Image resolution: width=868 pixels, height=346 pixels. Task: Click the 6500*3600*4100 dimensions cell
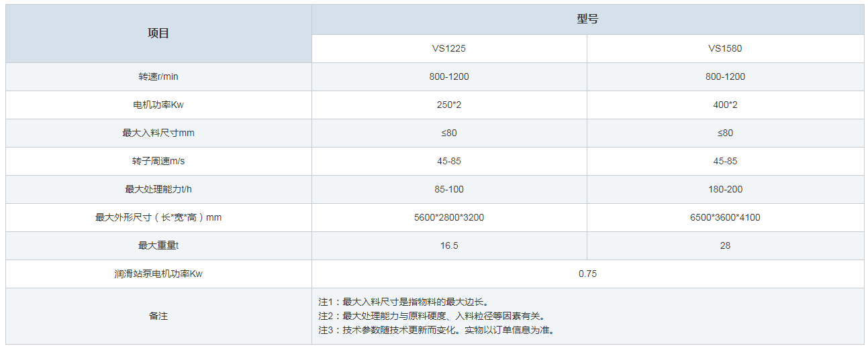click(725, 217)
